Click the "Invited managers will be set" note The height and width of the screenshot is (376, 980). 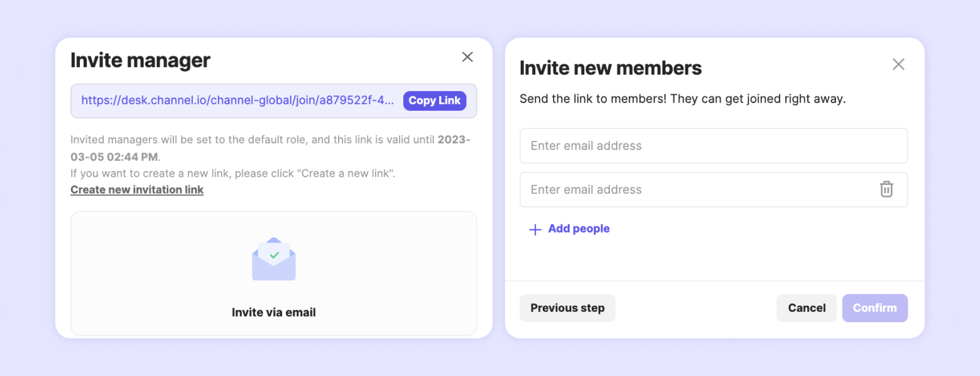point(188,140)
